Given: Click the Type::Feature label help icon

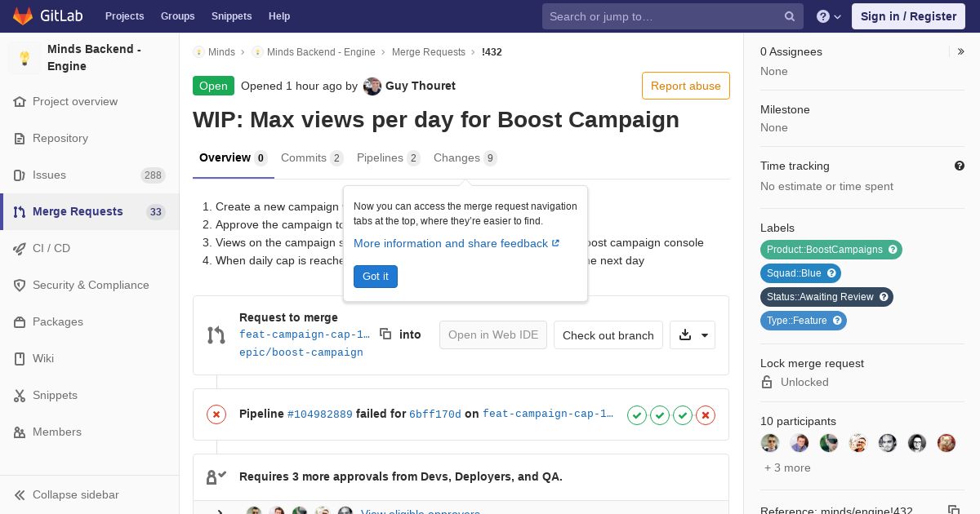Looking at the screenshot, I should tap(837, 321).
